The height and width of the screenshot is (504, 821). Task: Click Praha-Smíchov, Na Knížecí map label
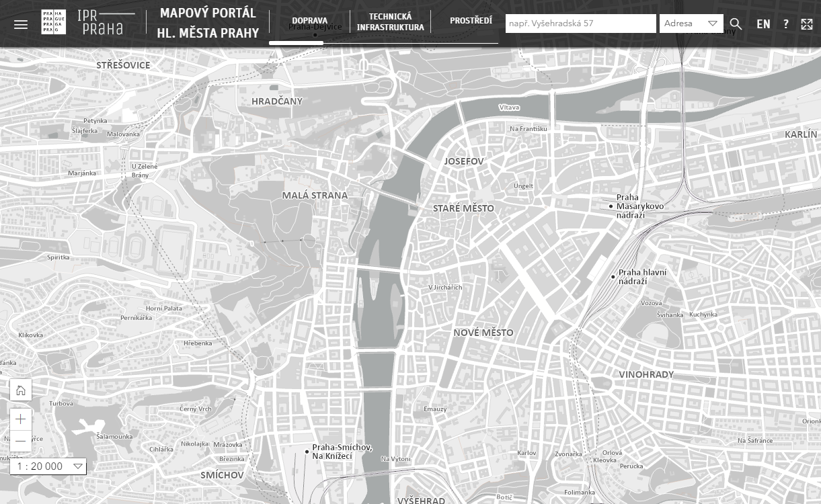point(342,452)
